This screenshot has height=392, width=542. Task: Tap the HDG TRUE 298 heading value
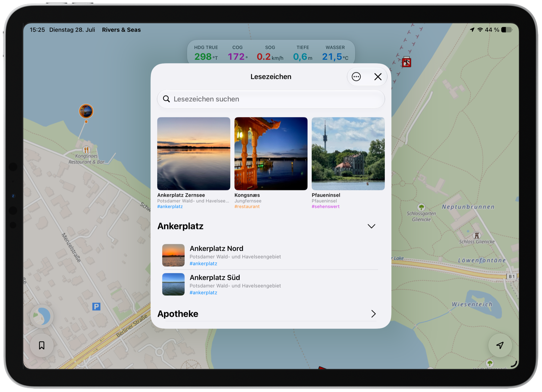(206, 57)
